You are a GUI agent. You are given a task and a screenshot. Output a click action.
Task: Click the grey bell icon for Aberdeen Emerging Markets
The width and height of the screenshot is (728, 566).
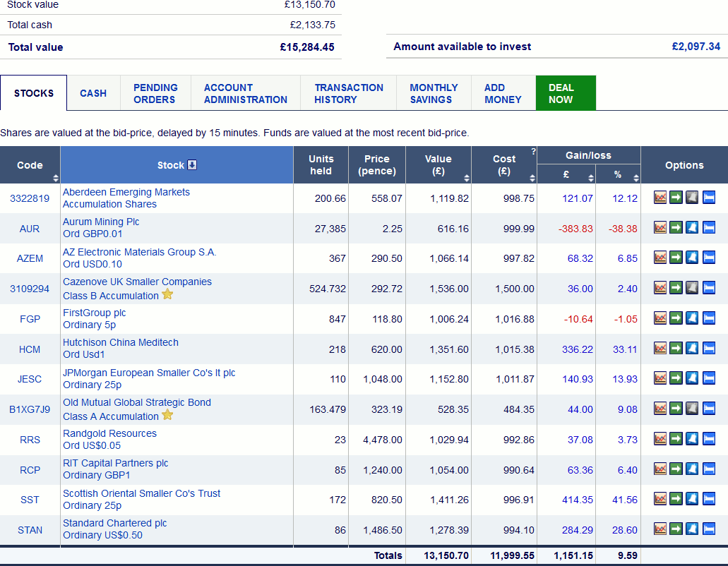(692, 198)
